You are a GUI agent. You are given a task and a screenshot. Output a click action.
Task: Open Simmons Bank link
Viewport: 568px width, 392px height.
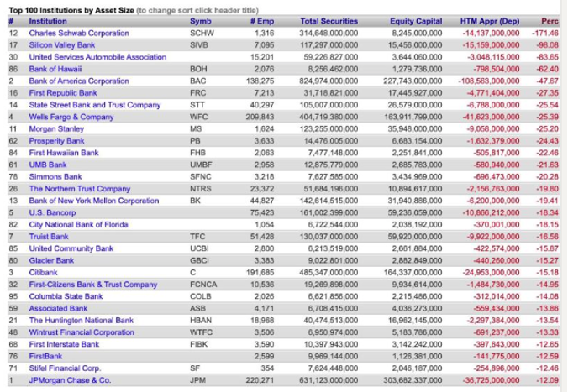(x=55, y=176)
